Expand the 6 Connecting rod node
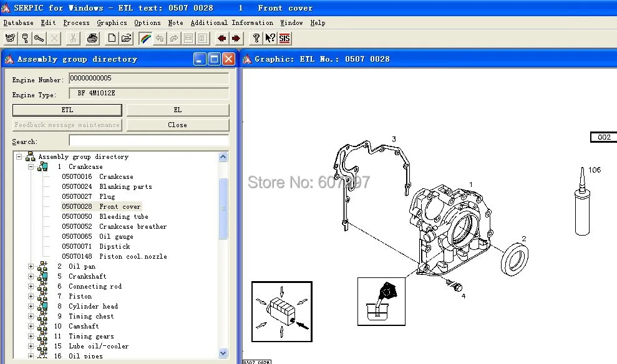 pos(31,287)
